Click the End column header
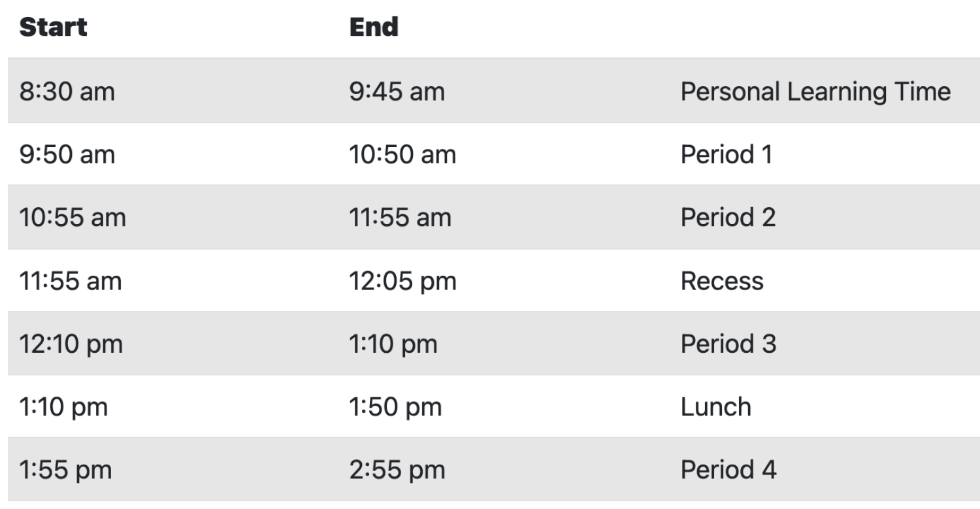The width and height of the screenshot is (980, 509). (x=374, y=27)
